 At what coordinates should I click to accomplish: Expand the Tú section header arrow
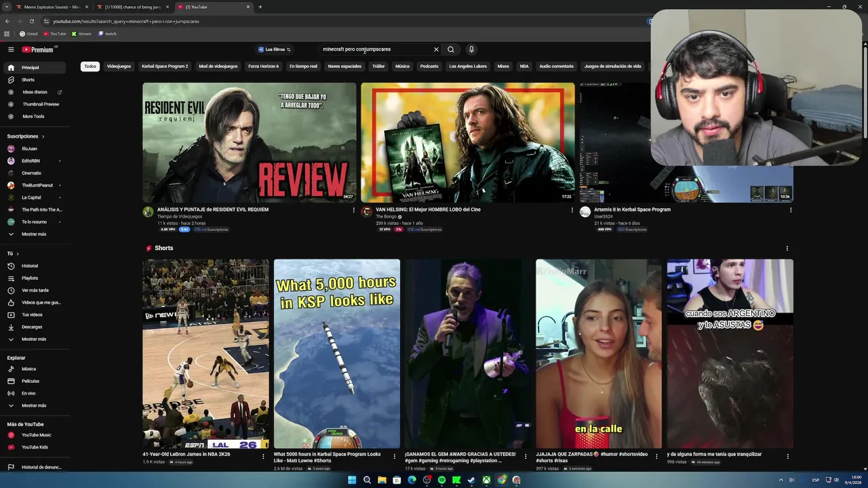click(17, 254)
